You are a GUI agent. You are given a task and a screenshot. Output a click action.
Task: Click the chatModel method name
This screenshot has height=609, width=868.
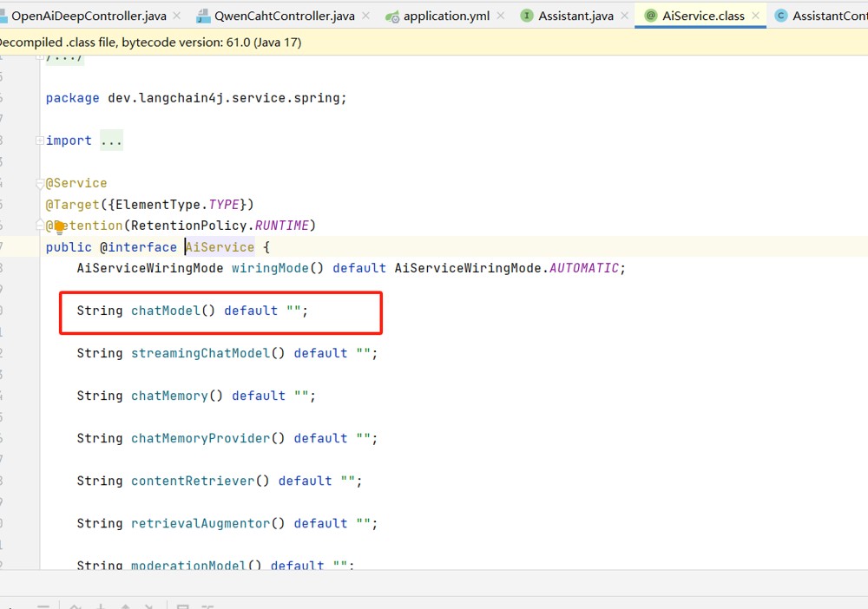click(166, 311)
